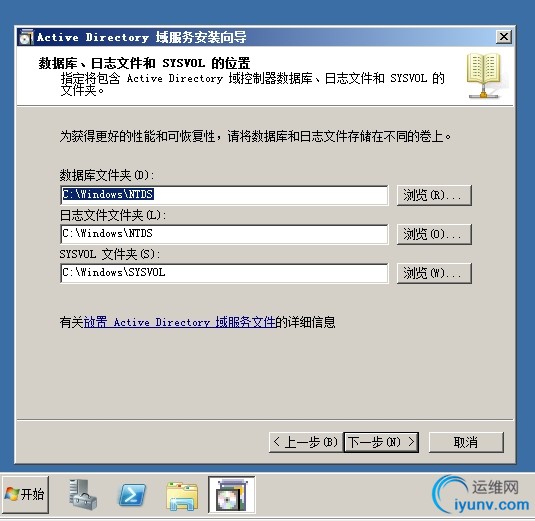Click the open book wizard graphic
Screen dimensions: 535x521
pos(484,76)
